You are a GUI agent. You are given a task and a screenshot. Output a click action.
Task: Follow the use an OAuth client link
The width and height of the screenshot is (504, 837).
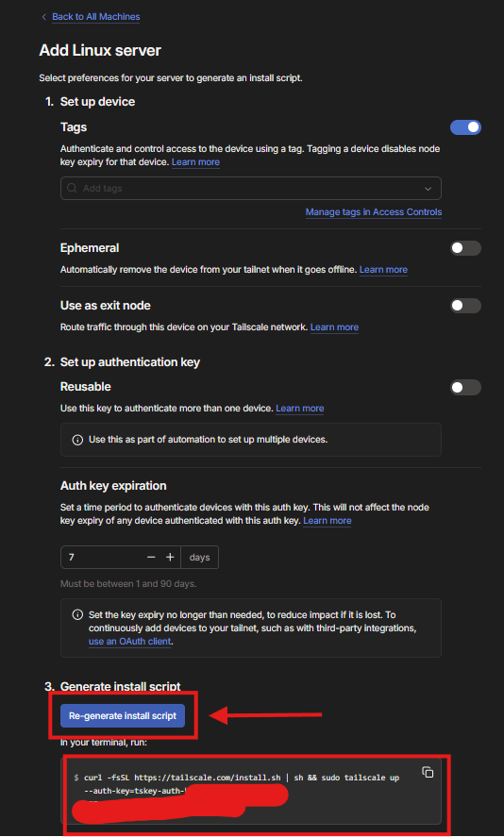[x=129, y=641]
